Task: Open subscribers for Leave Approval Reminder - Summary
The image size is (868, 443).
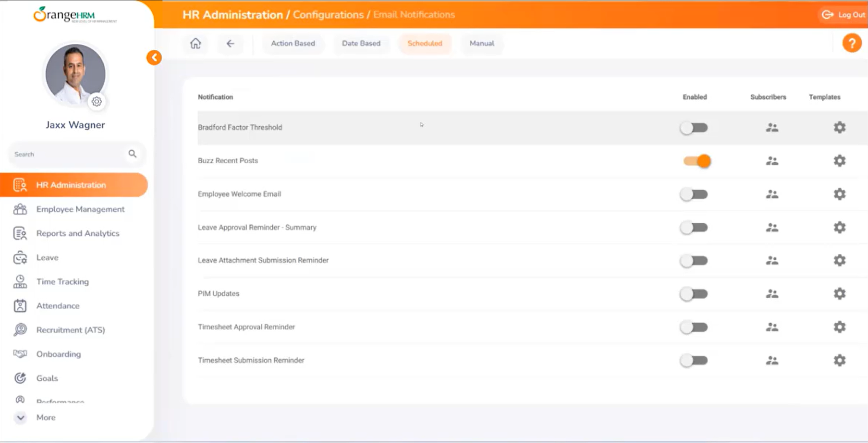Action: pyautogui.click(x=772, y=228)
